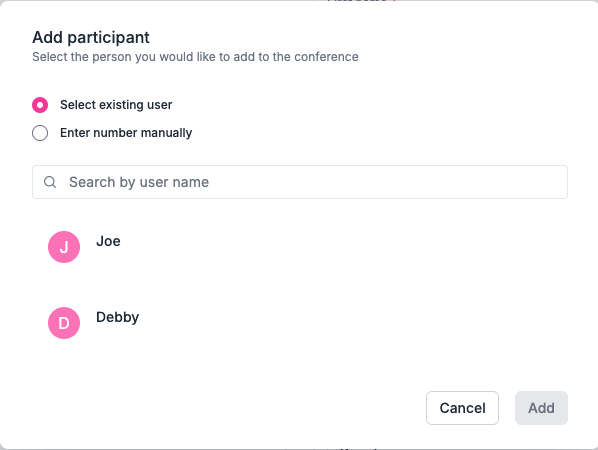Click the right end of the search box
This screenshot has height=450, width=598.
tap(549, 182)
